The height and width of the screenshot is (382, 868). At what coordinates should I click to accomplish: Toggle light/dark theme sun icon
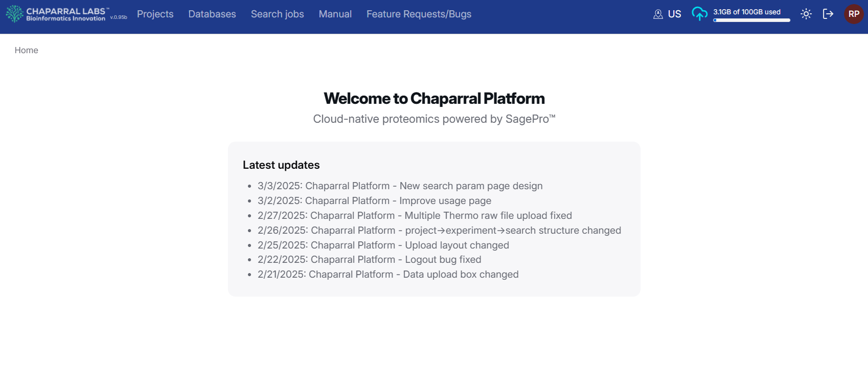[x=806, y=14]
